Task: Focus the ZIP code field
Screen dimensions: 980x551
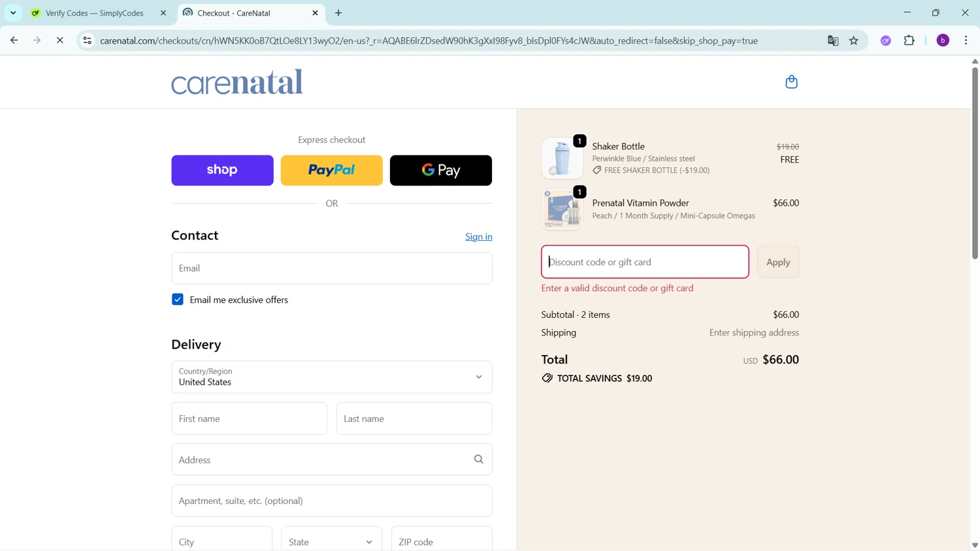Action: point(442,542)
